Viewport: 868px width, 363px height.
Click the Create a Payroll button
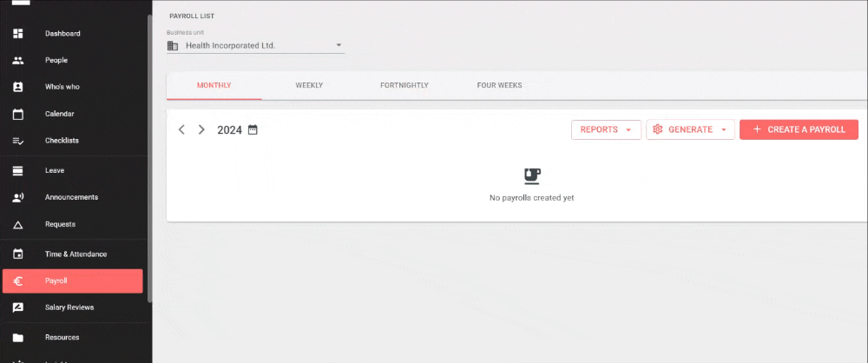click(799, 129)
